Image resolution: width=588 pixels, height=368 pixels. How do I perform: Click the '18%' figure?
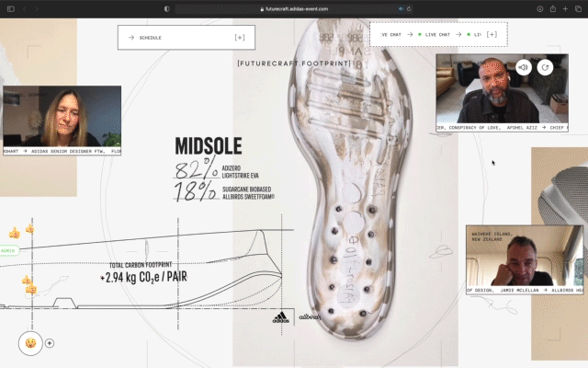tap(196, 190)
